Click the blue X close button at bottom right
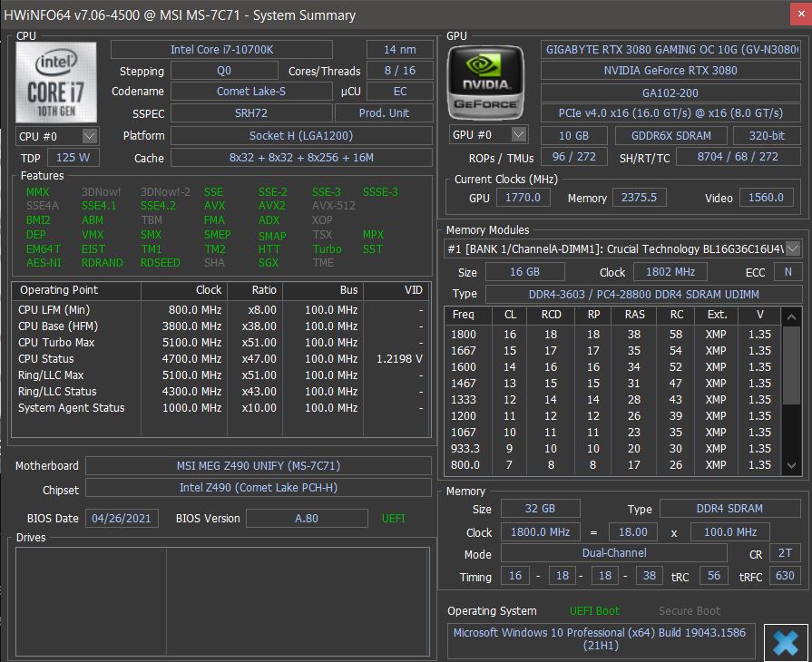Image resolution: width=812 pixels, height=662 pixels. click(x=786, y=643)
